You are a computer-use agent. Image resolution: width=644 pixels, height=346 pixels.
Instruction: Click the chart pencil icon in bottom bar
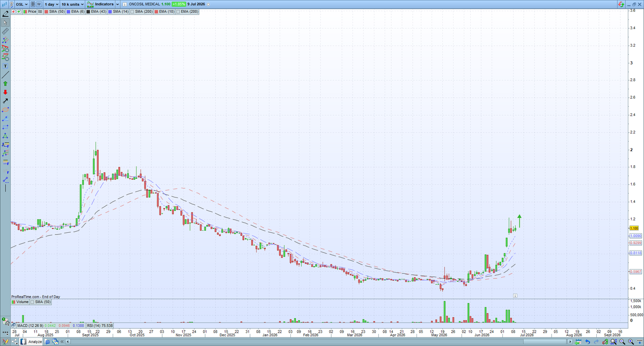(x=5, y=341)
